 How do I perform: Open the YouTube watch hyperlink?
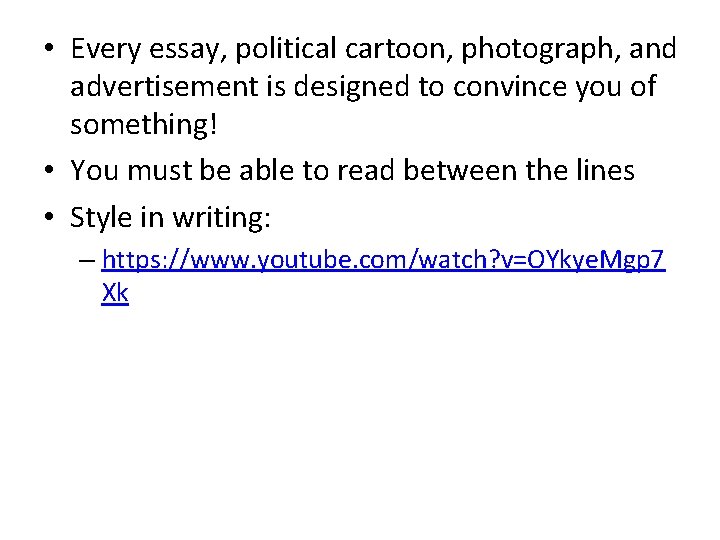coord(383,260)
